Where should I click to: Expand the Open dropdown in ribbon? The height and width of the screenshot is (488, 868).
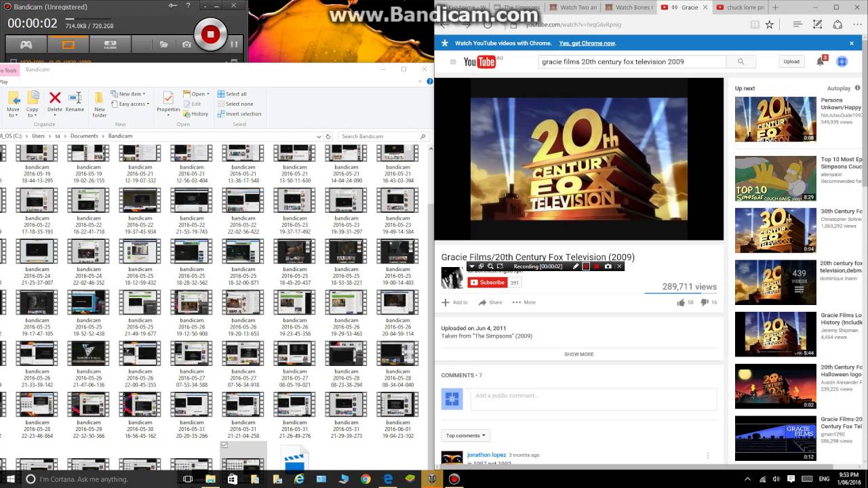click(x=196, y=94)
